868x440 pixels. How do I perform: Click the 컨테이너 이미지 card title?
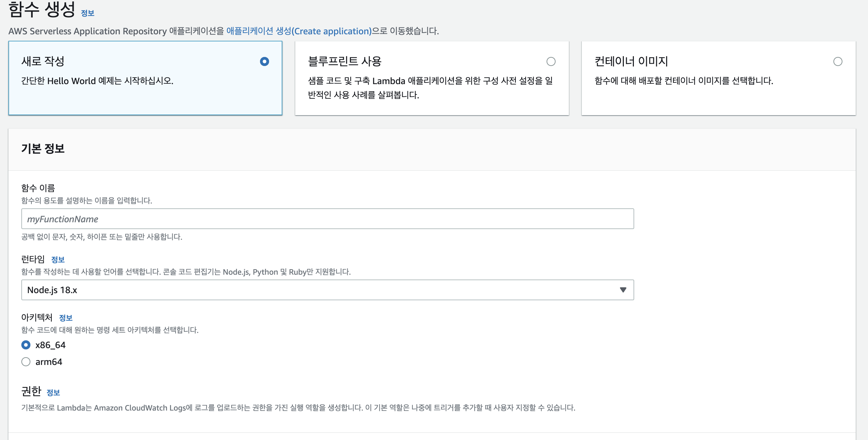click(631, 61)
